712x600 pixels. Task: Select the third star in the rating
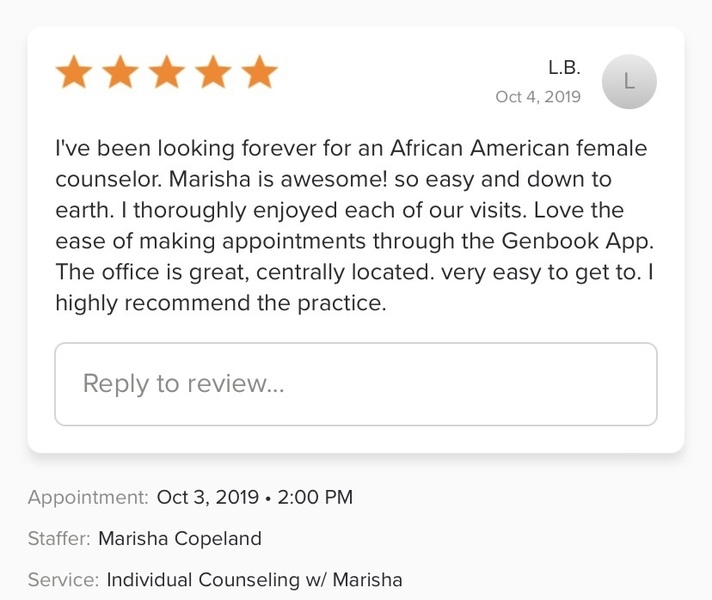167,73
